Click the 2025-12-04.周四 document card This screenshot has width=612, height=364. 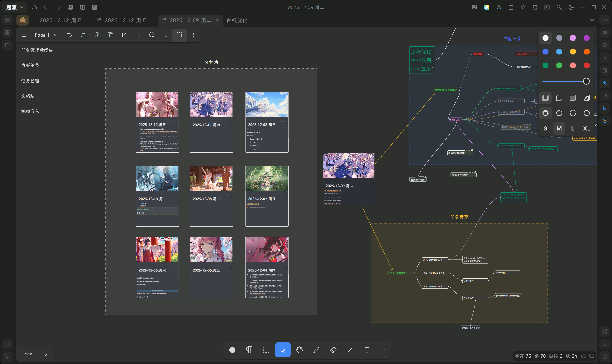click(267, 267)
